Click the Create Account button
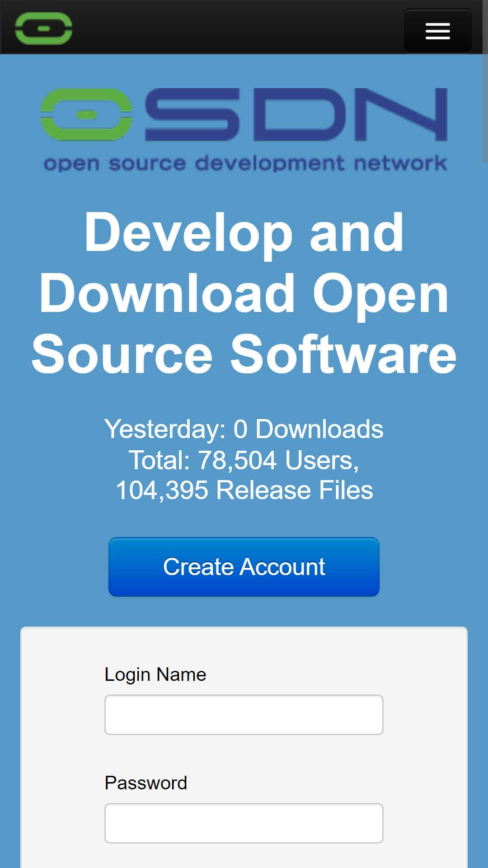The height and width of the screenshot is (868, 488). click(x=244, y=567)
